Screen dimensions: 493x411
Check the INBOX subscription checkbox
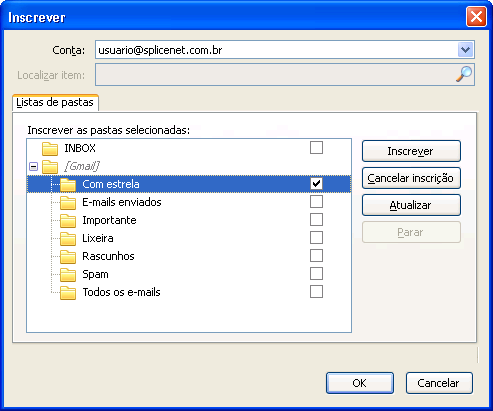[x=316, y=147]
